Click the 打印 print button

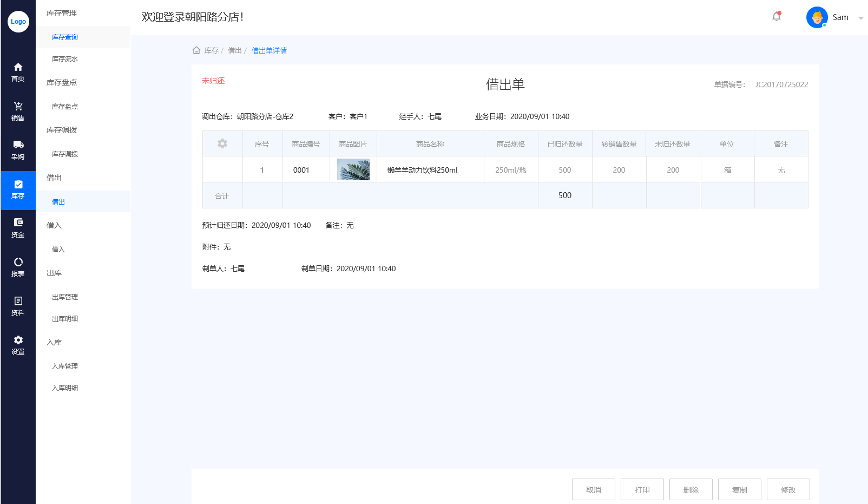point(642,489)
